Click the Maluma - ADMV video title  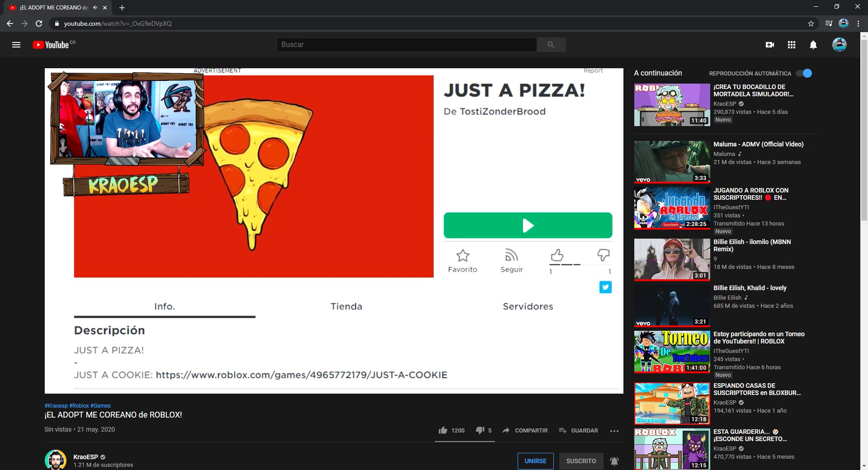(x=759, y=144)
